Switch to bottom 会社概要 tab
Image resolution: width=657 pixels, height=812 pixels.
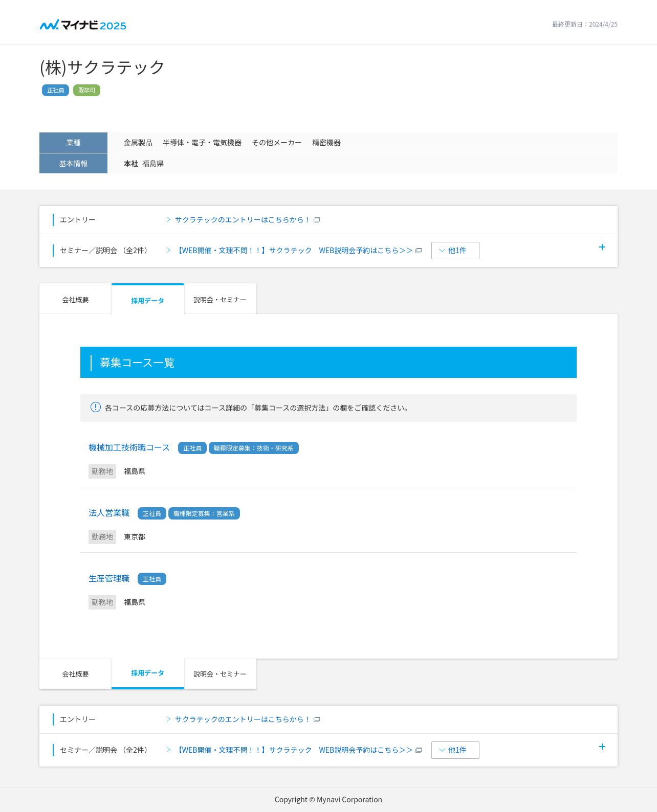75,674
